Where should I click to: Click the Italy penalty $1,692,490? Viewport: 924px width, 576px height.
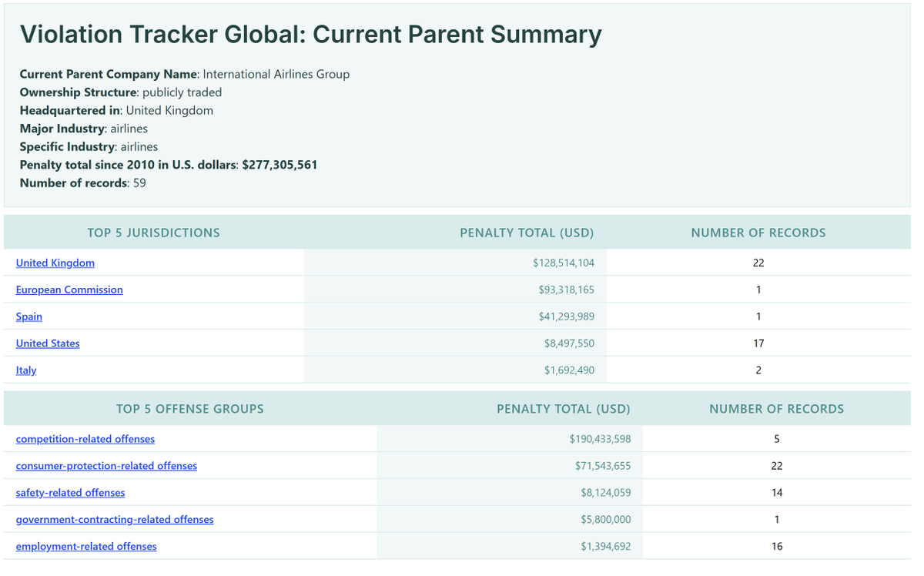tap(569, 370)
